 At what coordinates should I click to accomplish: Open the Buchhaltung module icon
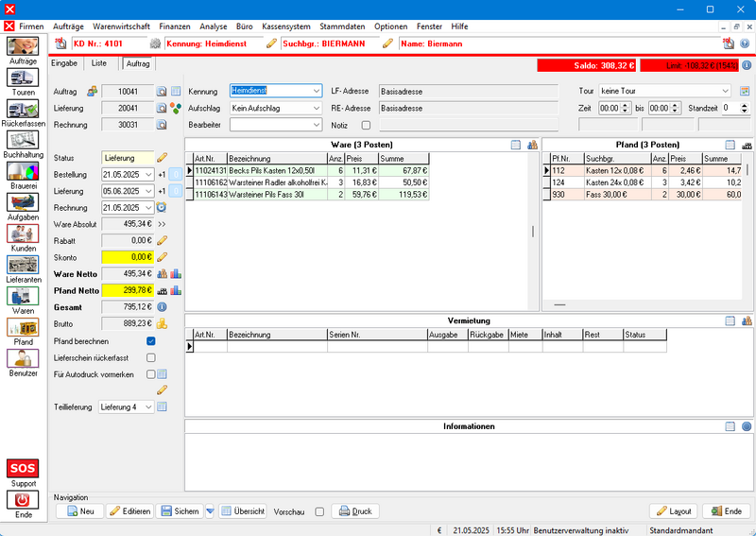click(x=23, y=140)
